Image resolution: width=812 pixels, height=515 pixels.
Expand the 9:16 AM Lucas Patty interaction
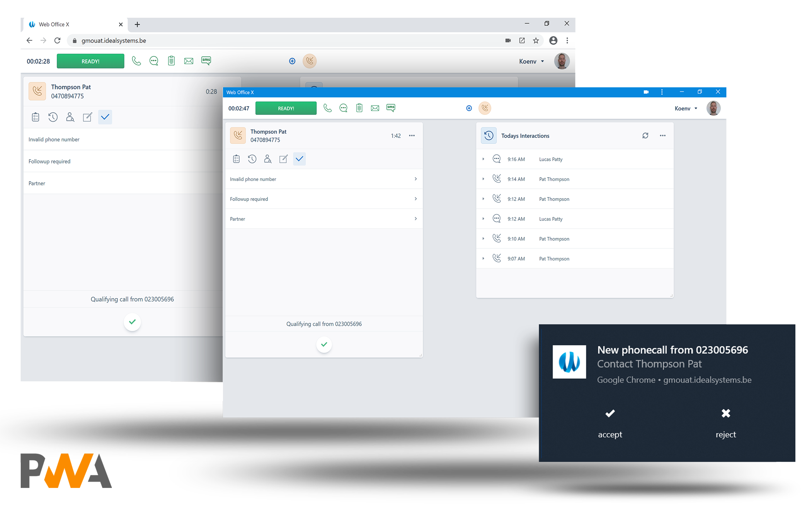tap(483, 159)
